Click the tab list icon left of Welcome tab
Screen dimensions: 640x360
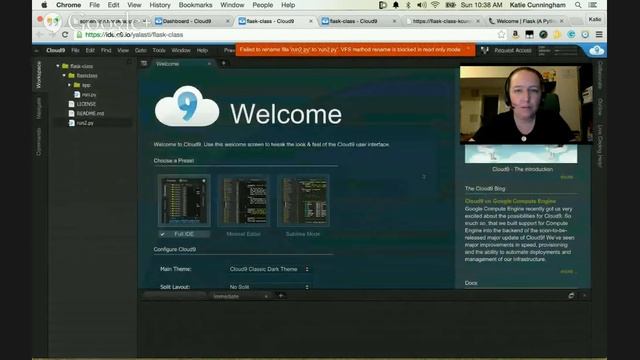click(x=144, y=63)
